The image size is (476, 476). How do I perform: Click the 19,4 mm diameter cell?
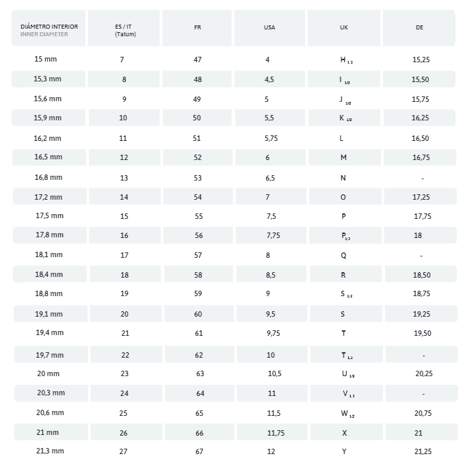pyautogui.click(x=49, y=332)
